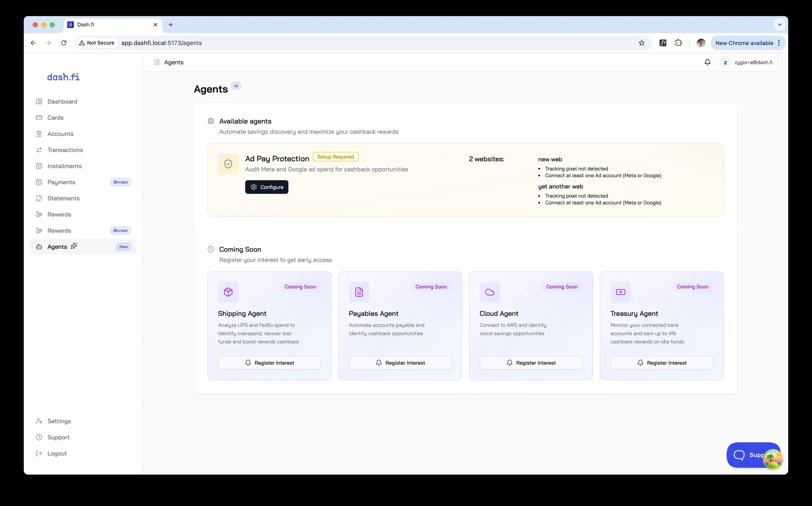Open Installments in the sidebar

click(83, 166)
